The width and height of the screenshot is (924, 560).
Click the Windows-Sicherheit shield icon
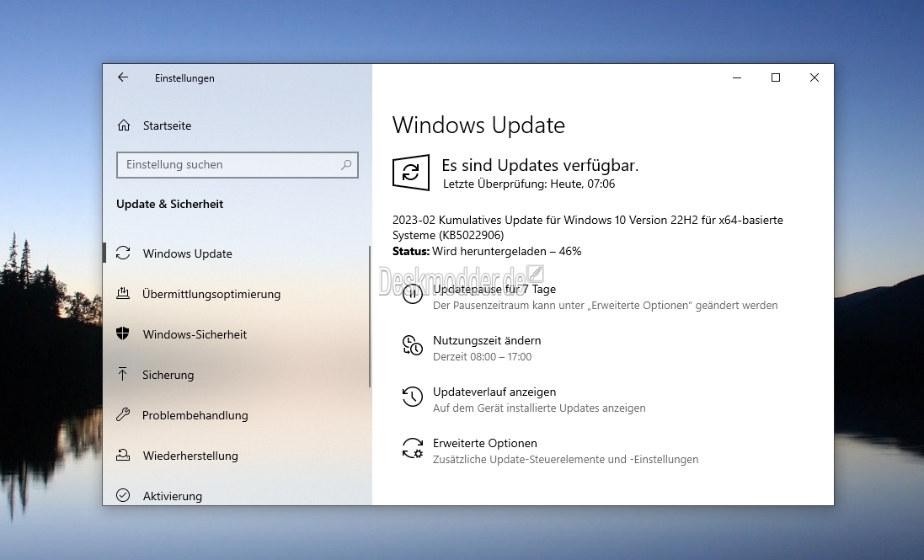(123, 333)
